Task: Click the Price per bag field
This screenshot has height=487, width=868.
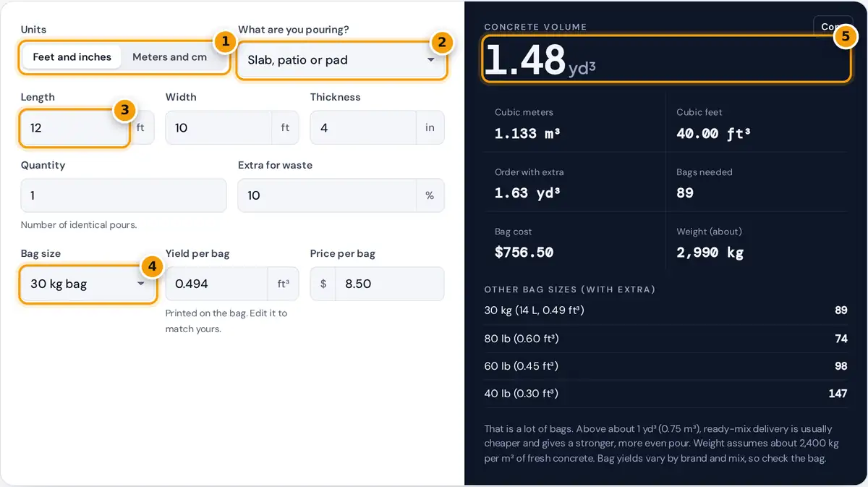Action: tap(390, 284)
